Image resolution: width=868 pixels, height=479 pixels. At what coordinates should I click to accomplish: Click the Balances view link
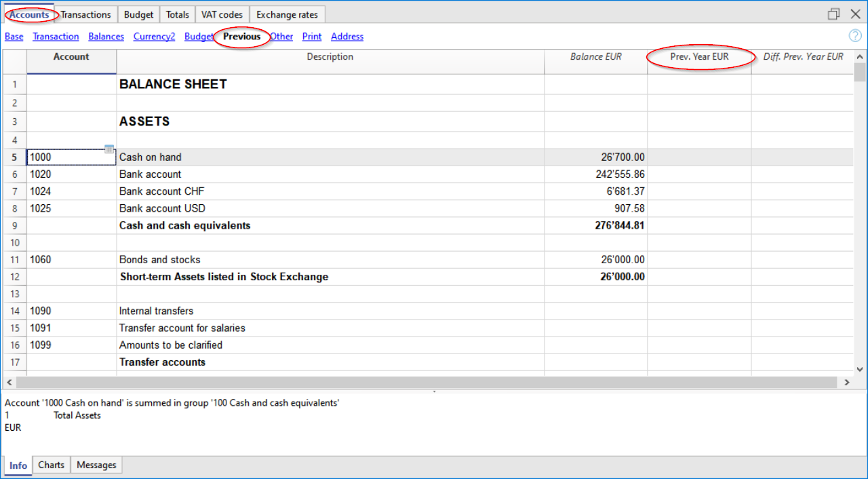point(106,37)
